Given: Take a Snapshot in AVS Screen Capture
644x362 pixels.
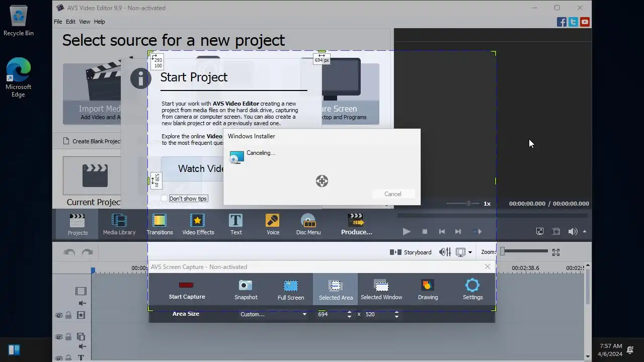Looking at the screenshot, I should (x=246, y=289).
